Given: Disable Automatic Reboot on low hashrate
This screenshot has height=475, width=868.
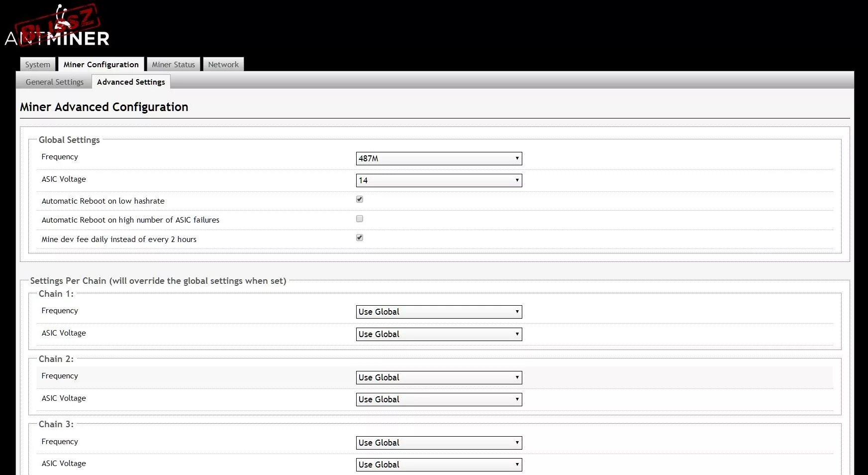Looking at the screenshot, I should pos(360,199).
